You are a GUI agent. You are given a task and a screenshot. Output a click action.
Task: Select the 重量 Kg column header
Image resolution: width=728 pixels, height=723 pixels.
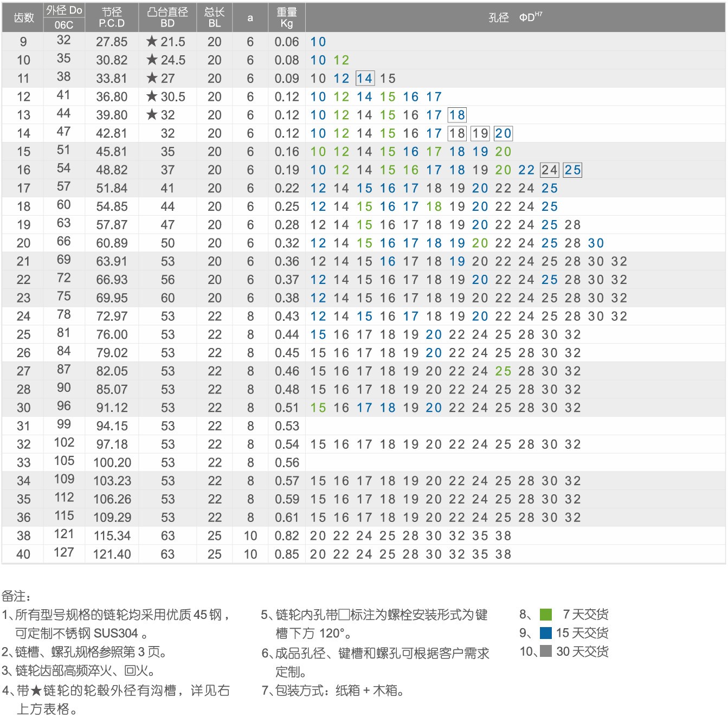tap(287, 17)
